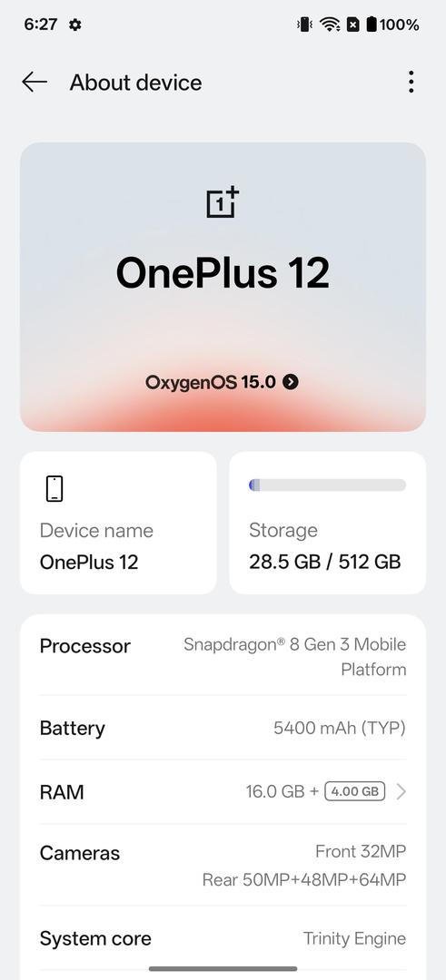Image resolution: width=446 pixels, height=980 pixels.
Task: Select the Cameras row
Action: pos(223,866)
